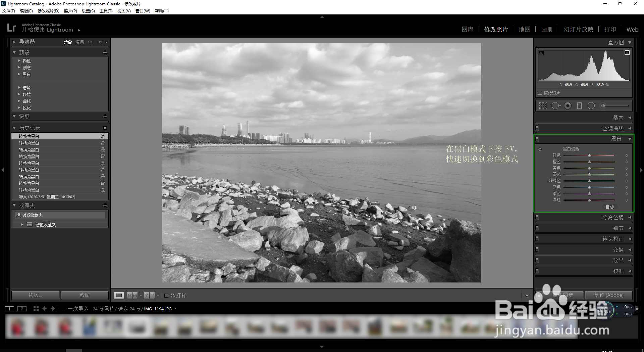Toggle the 原始照片 original photo option
The image size is (644, 352).
[540, 93]
